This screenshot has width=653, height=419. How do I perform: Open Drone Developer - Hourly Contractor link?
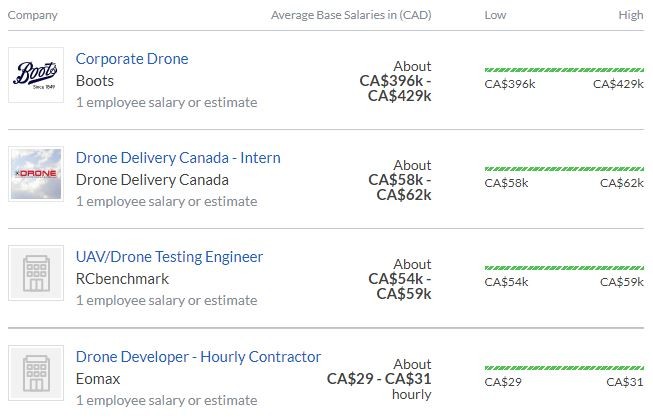pyautogui.click(x=198, y=357)
